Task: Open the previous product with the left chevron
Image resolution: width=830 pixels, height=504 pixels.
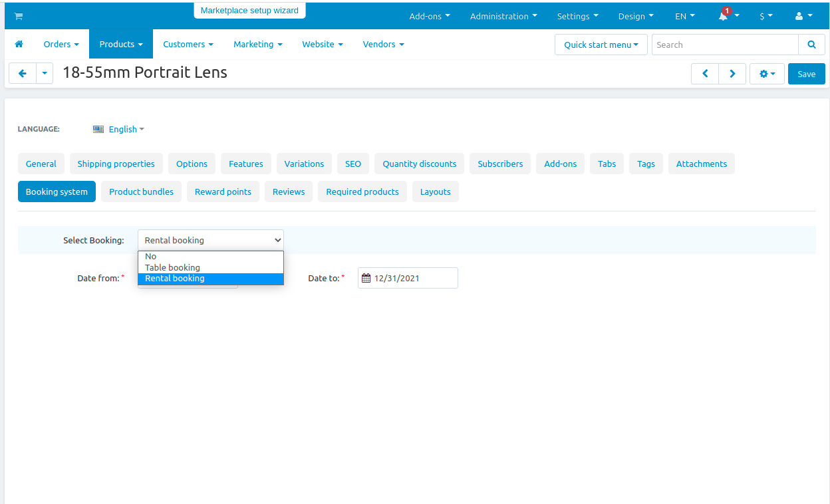Action: click(x=705, y=74)
